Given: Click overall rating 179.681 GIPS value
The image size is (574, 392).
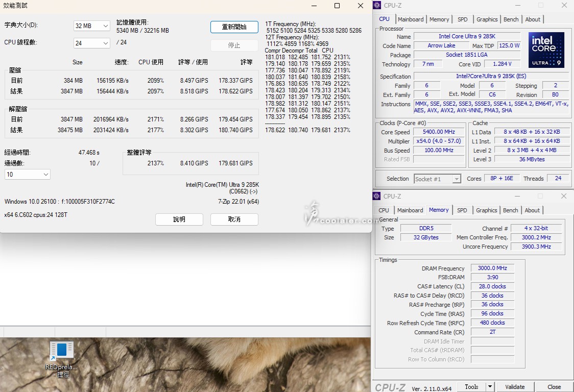Looking at the screenshot, I should [235, 163].
